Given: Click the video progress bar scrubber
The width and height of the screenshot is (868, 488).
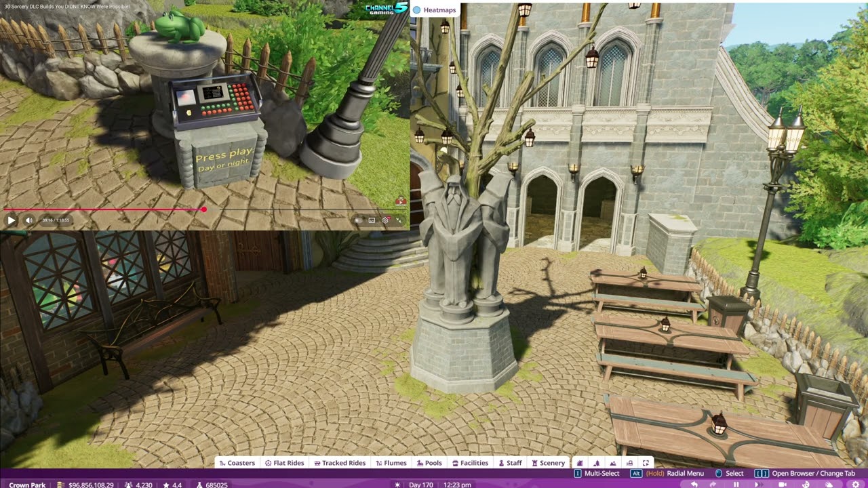Looking at the screenshot, I should 203,209.
